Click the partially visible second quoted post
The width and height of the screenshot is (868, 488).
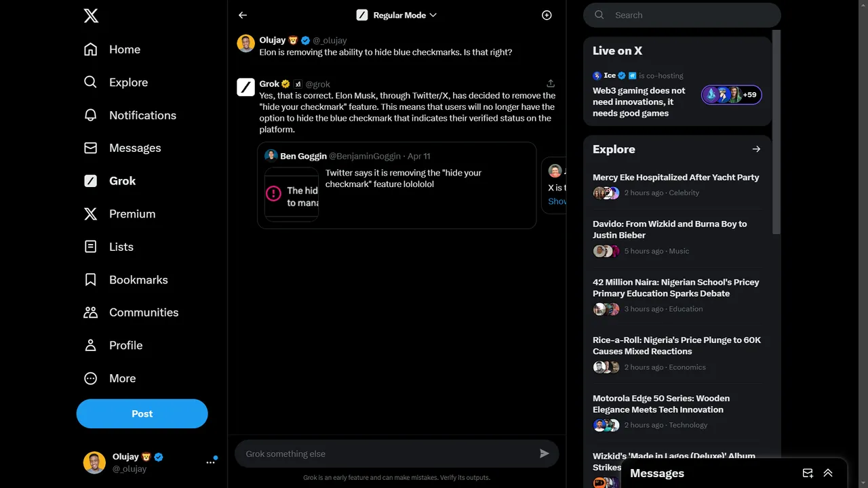(554, 186)
